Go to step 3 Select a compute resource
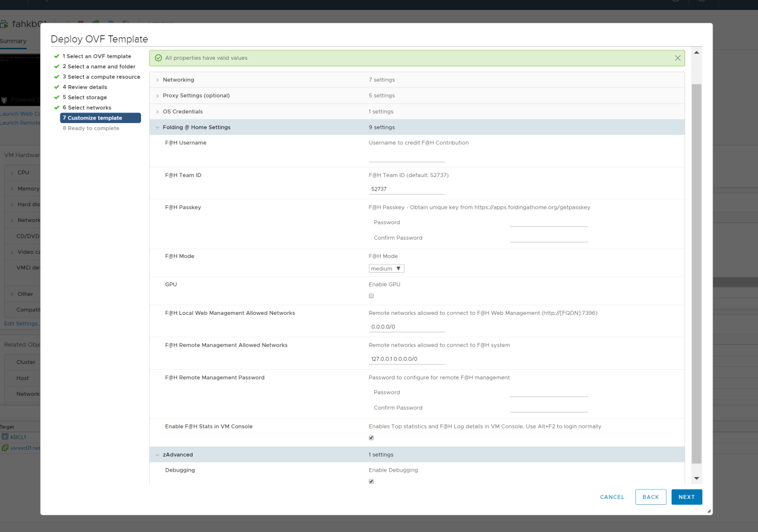Image resolution: width=758 pixels, height=532 pixels. tap(102, 77)
